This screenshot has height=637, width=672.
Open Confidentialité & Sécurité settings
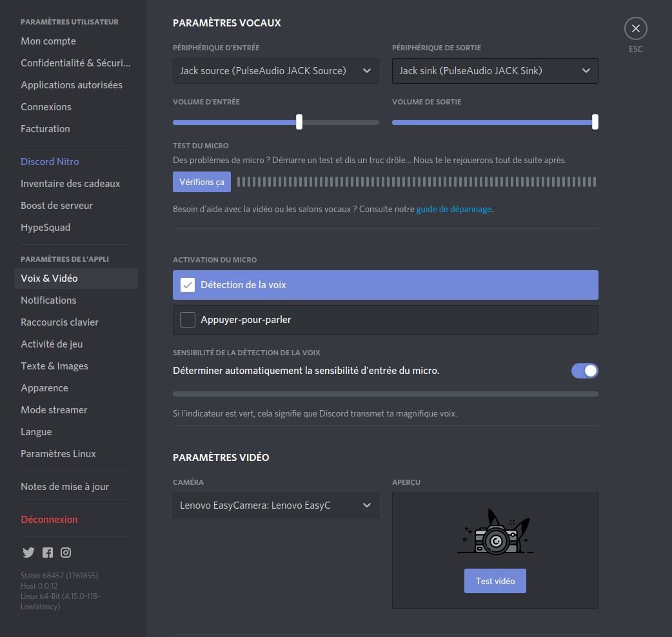(x=76, y=63)
